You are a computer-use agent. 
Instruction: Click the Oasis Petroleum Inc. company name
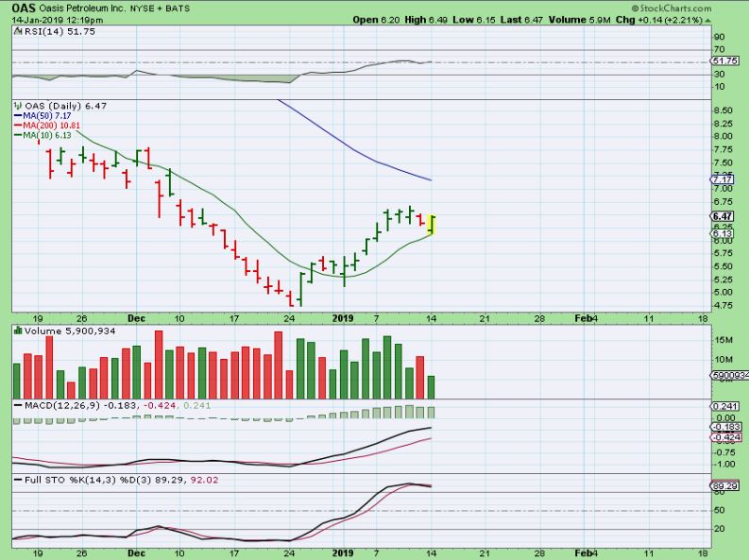(x=82, y=8)
